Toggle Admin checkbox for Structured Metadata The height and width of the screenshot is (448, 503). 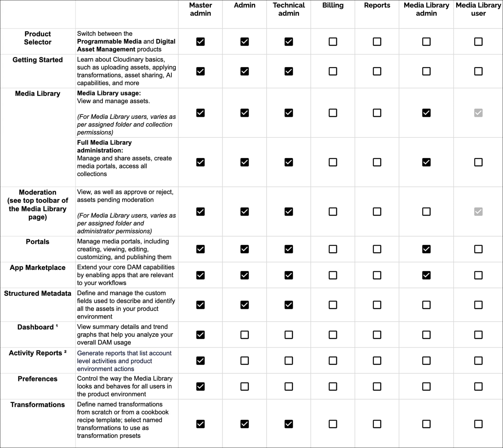(x=244, y=305)
